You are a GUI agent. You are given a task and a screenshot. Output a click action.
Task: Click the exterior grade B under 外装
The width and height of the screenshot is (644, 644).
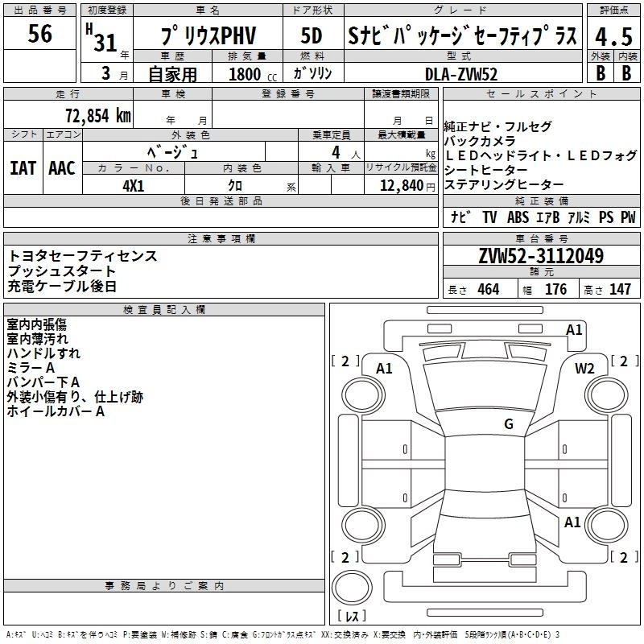point(601,72)
